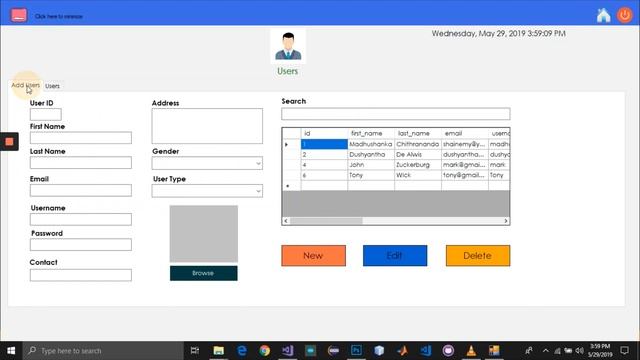
Task: Click the Users avatar picture
Action: pos(288,46)
